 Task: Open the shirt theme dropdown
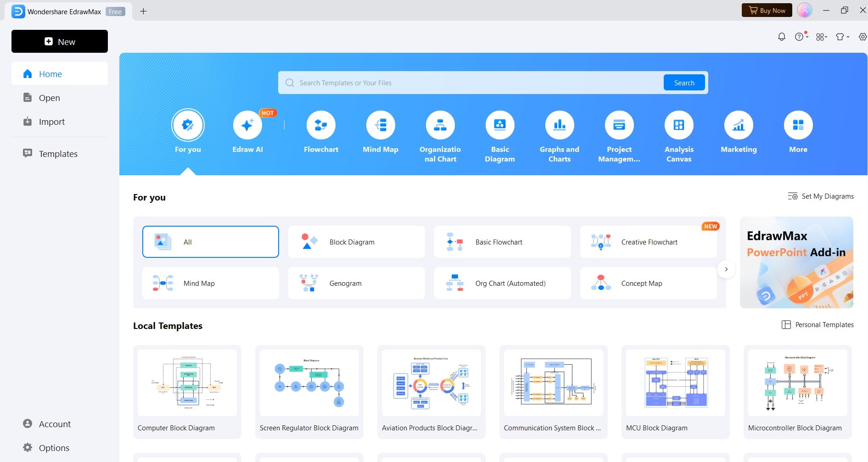(x=842, y=37)
